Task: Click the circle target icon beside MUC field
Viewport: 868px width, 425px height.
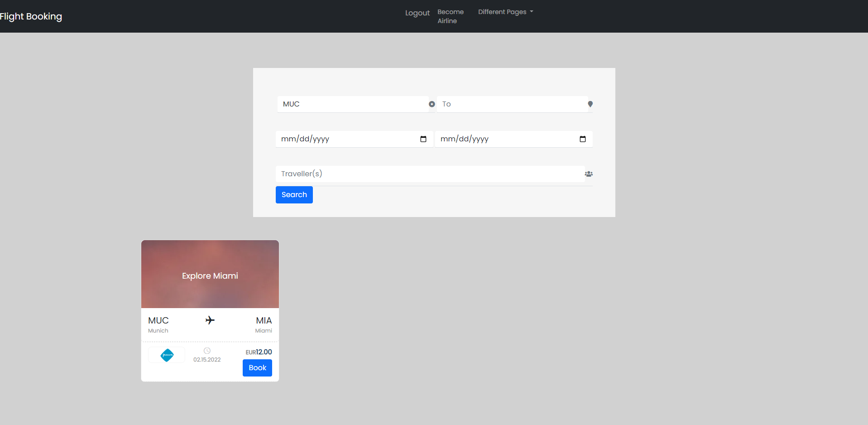Action: [432, 104]
